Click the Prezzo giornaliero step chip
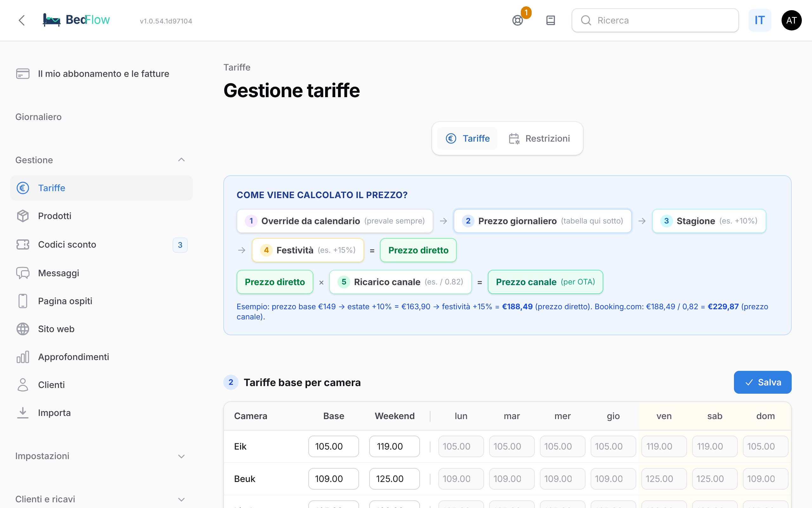The height and width of the screenshot is (508, 812). pyautogui.click(x=542, y=221)
